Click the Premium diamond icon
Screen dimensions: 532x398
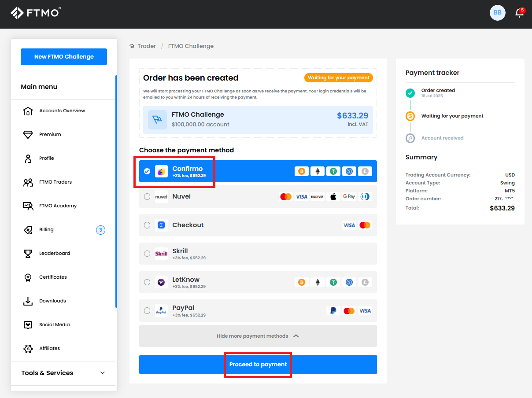pyautogui.click(x=28, y=135)
